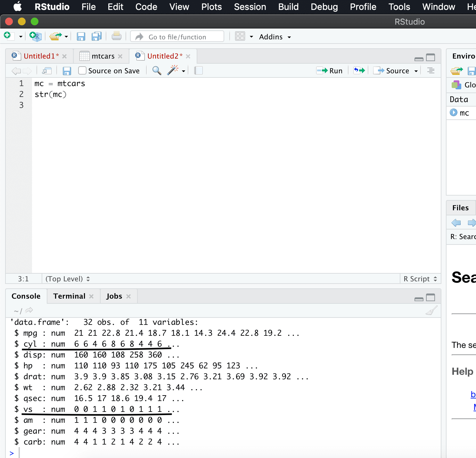This screenshot has width=476, height=458.
Task: Open the Tools menu
Action: click(x=399, y=7)
